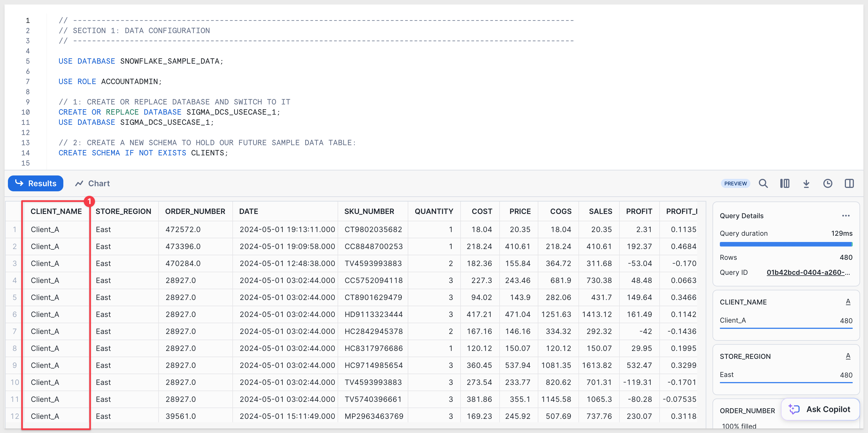Click the COGS column header
The height and width of the screenshot is (433, 868).
point(558,211)
